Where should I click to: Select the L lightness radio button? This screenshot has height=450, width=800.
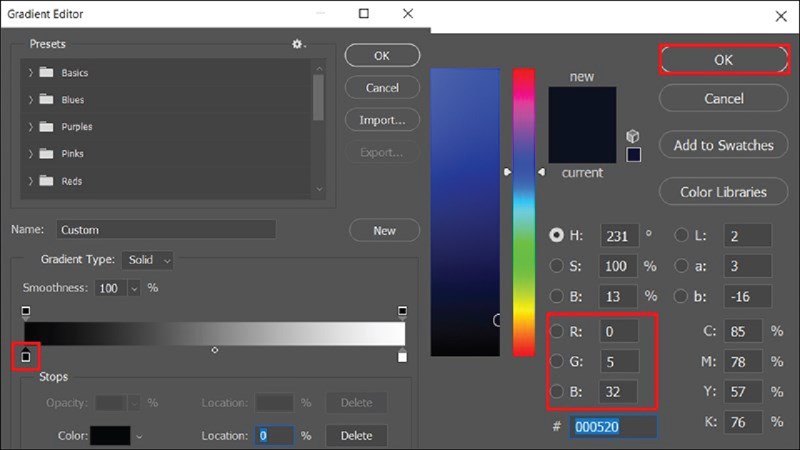coord(681,235)
